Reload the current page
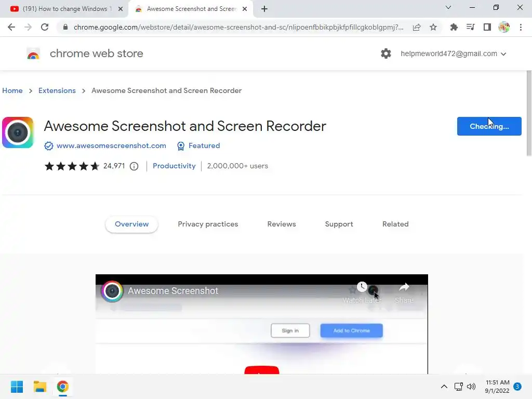This screenshot has width=532, height=399. (x=45, y=27)
